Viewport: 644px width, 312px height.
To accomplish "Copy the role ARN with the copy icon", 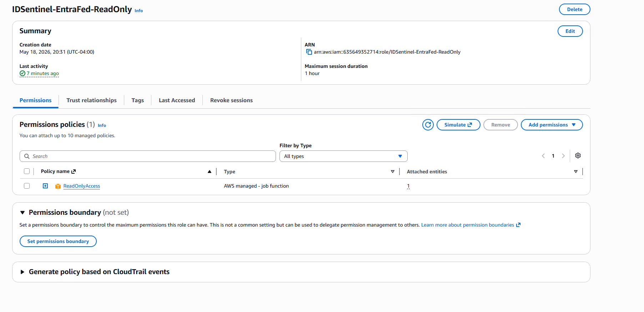I will 309,52.
